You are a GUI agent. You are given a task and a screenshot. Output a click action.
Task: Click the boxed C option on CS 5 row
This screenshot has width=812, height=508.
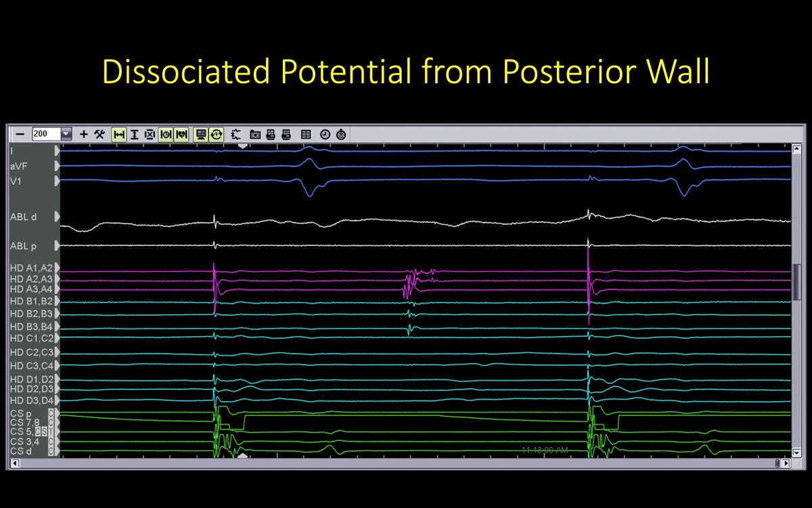coord(38,431)
